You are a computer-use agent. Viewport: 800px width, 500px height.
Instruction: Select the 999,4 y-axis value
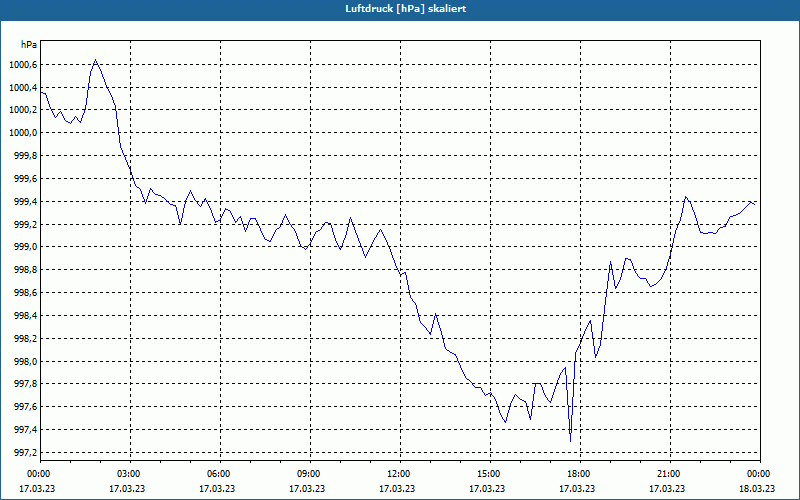click(x=26, y=202)
